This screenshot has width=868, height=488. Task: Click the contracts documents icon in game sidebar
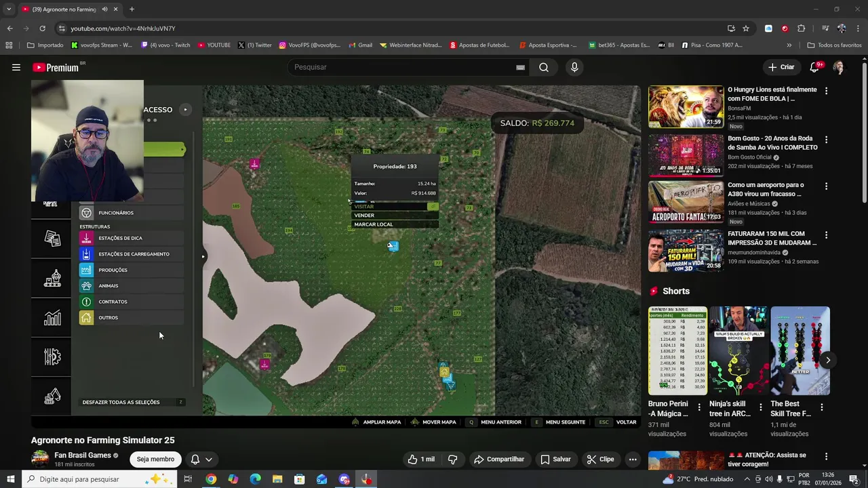pos(52,238)
